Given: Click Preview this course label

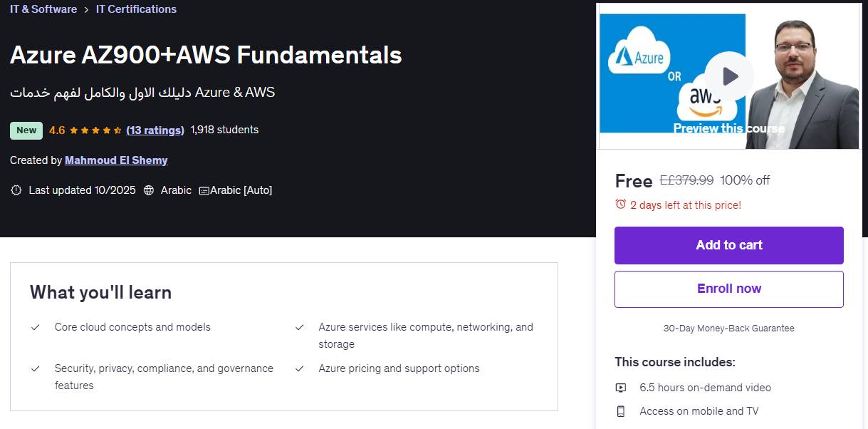Looking at the screenshot, I should pos(729,129).
